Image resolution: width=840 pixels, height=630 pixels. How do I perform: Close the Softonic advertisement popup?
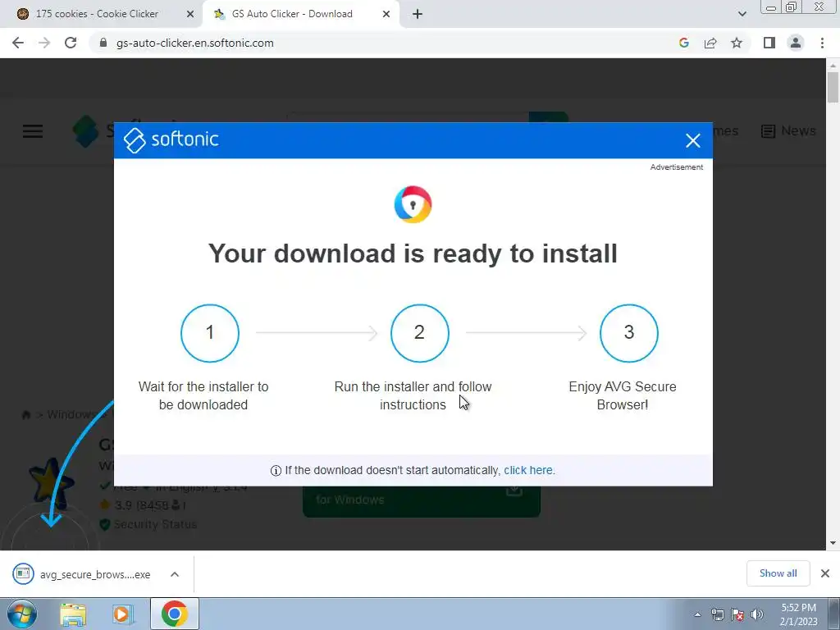(x=692, y=140)
